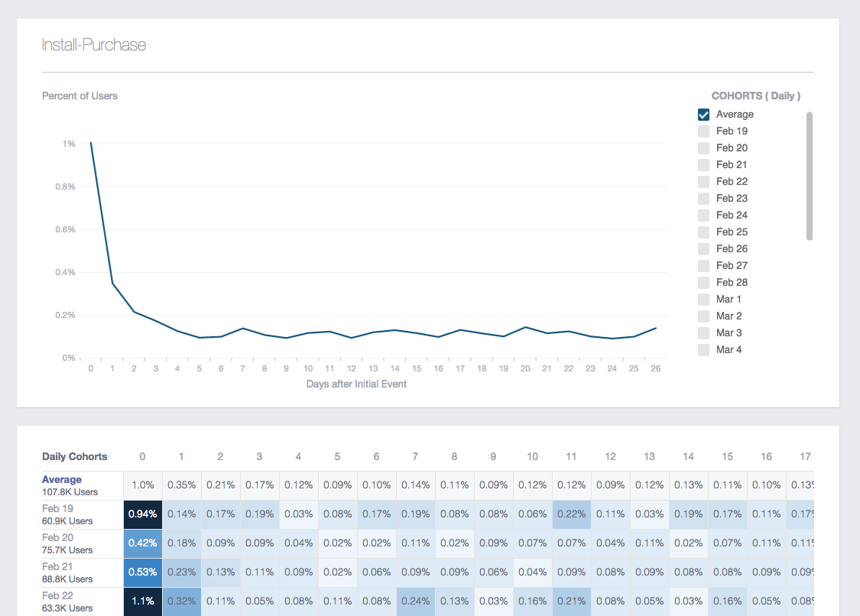The height and width of the screenshot is (616, 860).
Task: Click the Feb 22 day 0 cell showing 1.1%
Action: pos(142,601)
